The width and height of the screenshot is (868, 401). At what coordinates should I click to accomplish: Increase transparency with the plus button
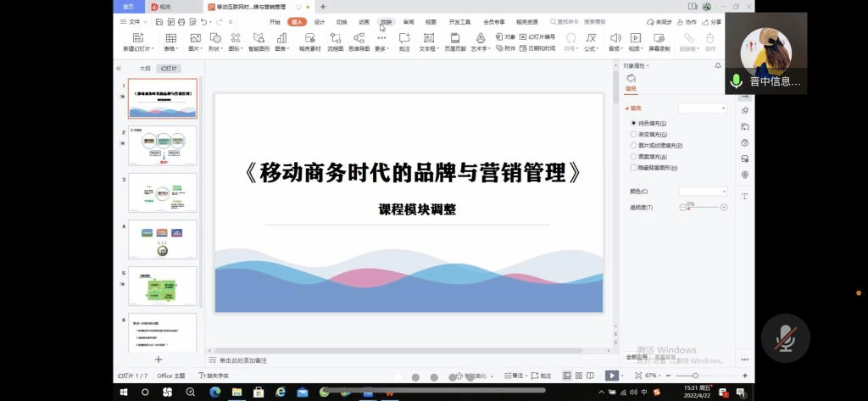(x=724, y=208)
